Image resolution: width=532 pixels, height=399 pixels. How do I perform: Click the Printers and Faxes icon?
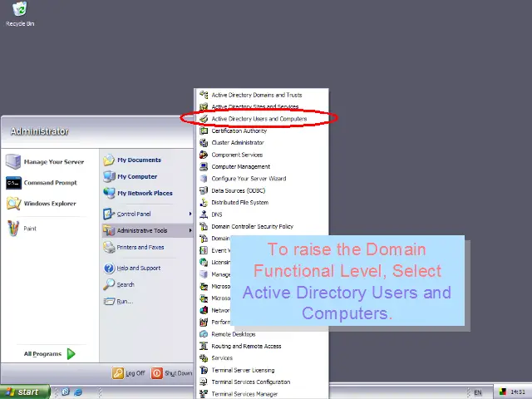tap(109, 248)
